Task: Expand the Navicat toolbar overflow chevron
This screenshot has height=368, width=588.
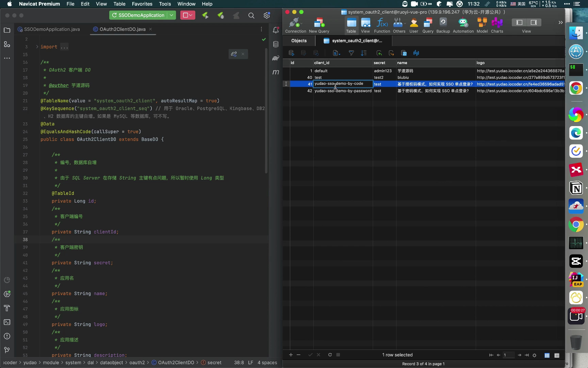Action: tap(560, 22)
